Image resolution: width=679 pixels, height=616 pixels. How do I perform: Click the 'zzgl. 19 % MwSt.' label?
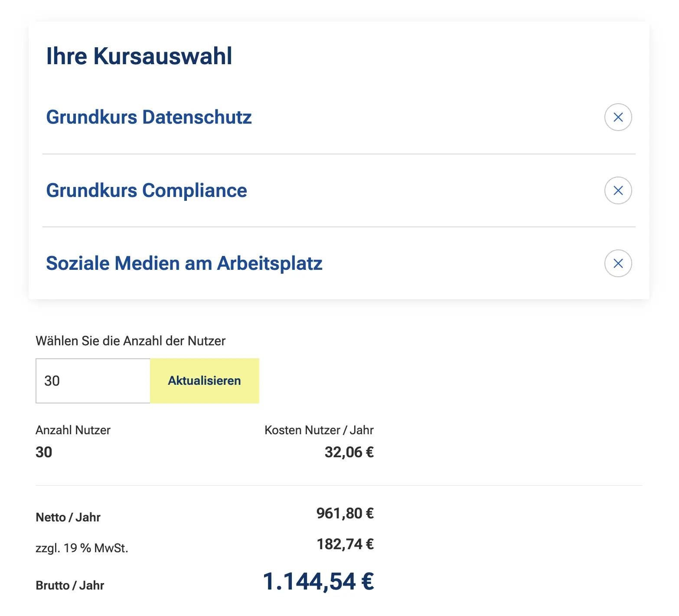click(x=82, y=548)
